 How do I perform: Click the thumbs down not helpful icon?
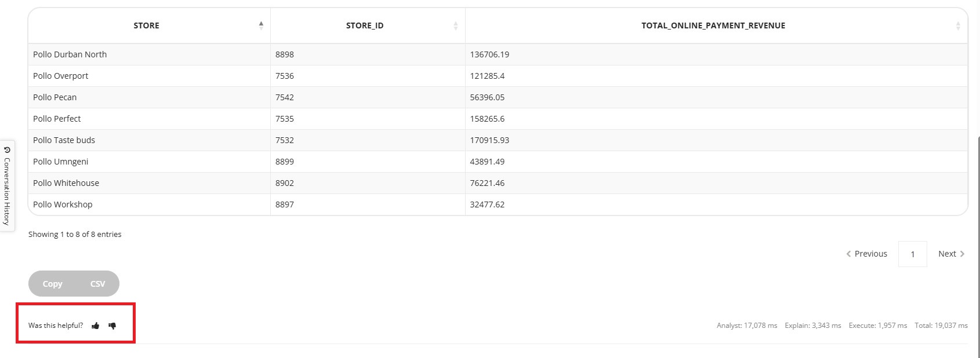tap(112, 326)
